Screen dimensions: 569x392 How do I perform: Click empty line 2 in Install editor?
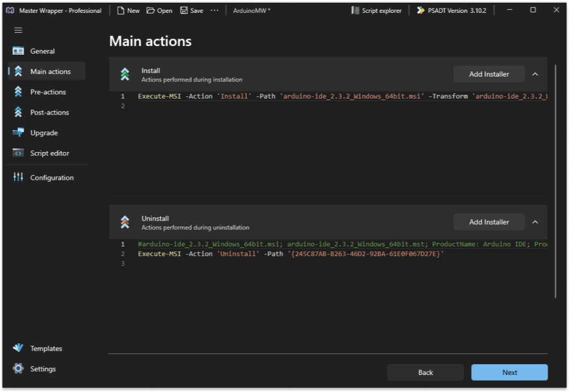point(342,106)
